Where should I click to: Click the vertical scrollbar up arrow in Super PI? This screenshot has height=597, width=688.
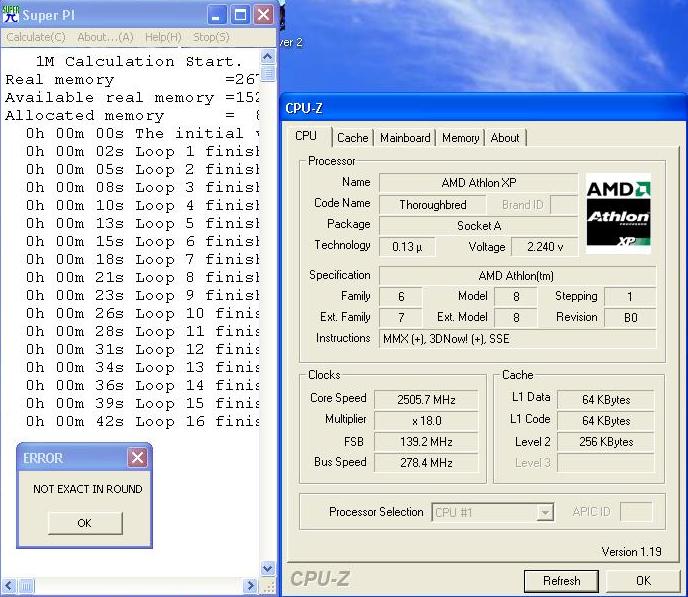(268, 56)
